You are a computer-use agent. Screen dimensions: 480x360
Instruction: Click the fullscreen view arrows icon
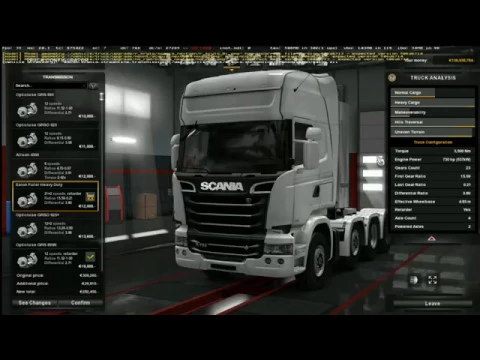(x=432, y=280)
